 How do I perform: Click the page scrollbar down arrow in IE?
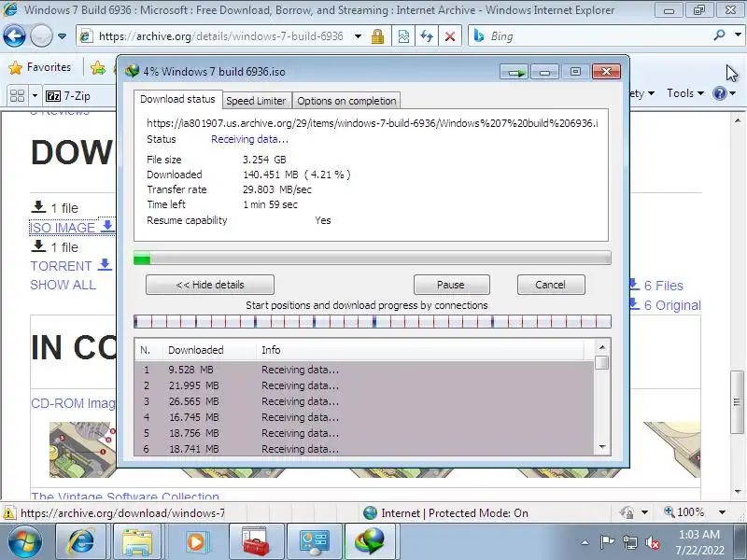pyautogui.click(x=739, y=491)
